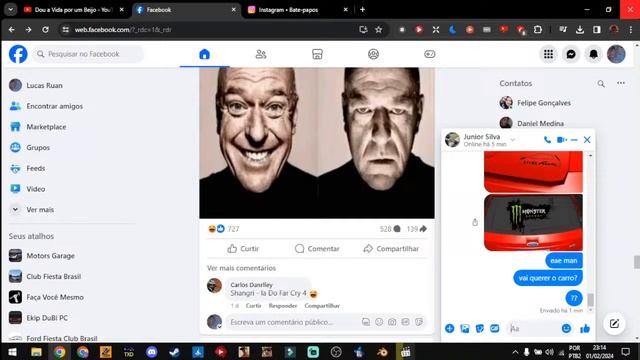The image size is (640, 360).
Task: Open the 727 reactions count
Action: coord(233,229)
